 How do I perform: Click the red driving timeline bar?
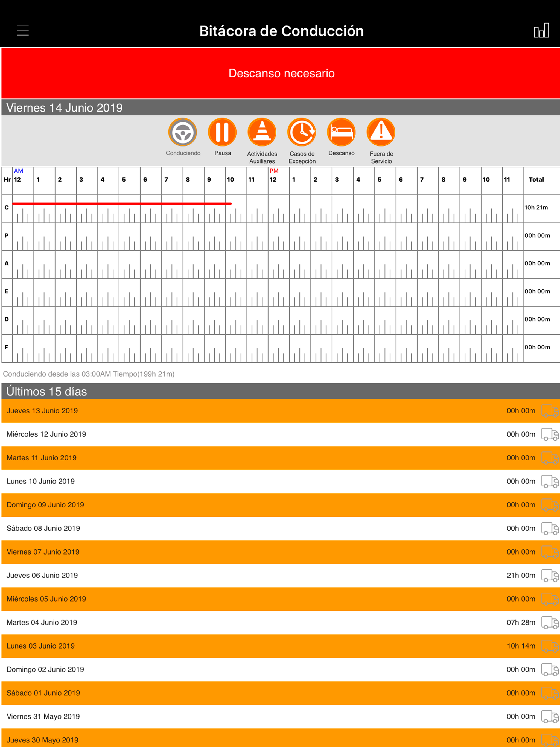122,204
